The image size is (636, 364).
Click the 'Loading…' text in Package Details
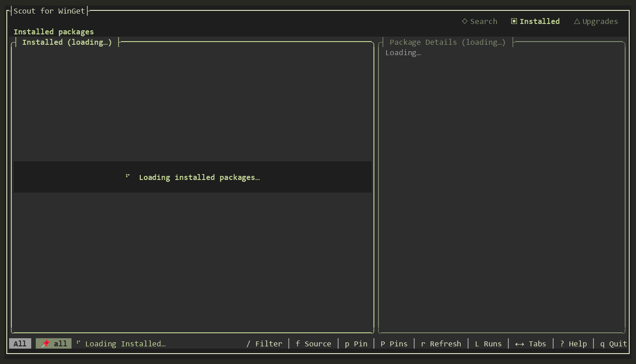pyautogui.click(x=403, y=52)
